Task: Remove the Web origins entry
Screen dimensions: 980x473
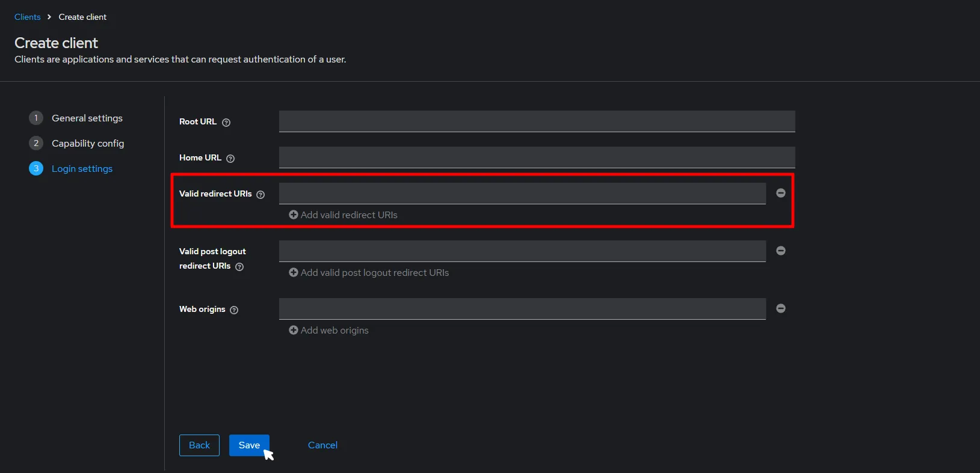Action: 780,308
